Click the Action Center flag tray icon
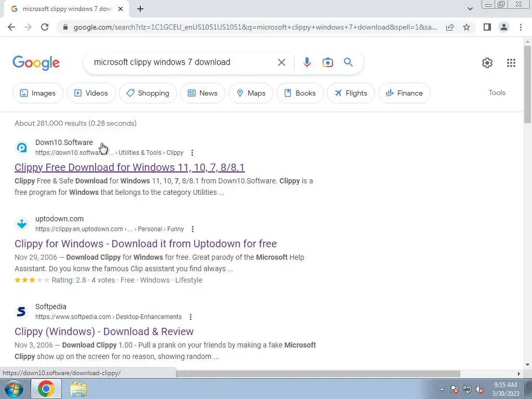Viewport: 532px width, 399px height. (455, 389)
